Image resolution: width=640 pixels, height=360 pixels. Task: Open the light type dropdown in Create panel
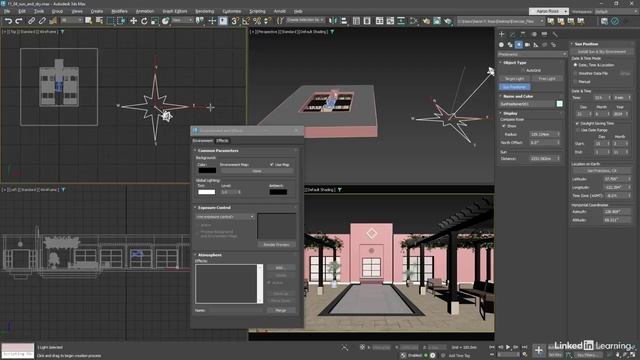532,54
